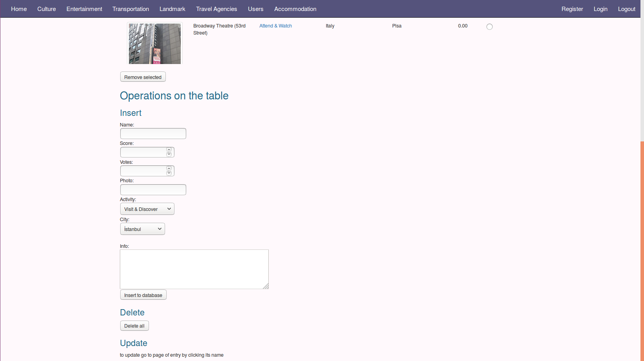Decrease the Score value with down arrow
644x361 pixels.
pos(169,154)
